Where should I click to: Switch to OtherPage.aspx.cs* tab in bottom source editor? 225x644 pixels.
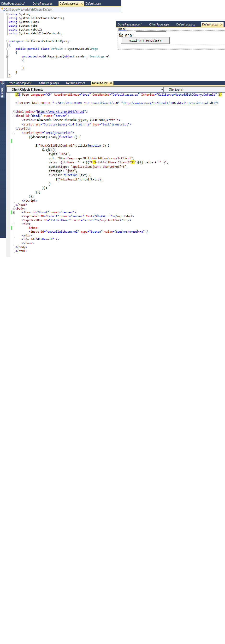pos(19,83)
